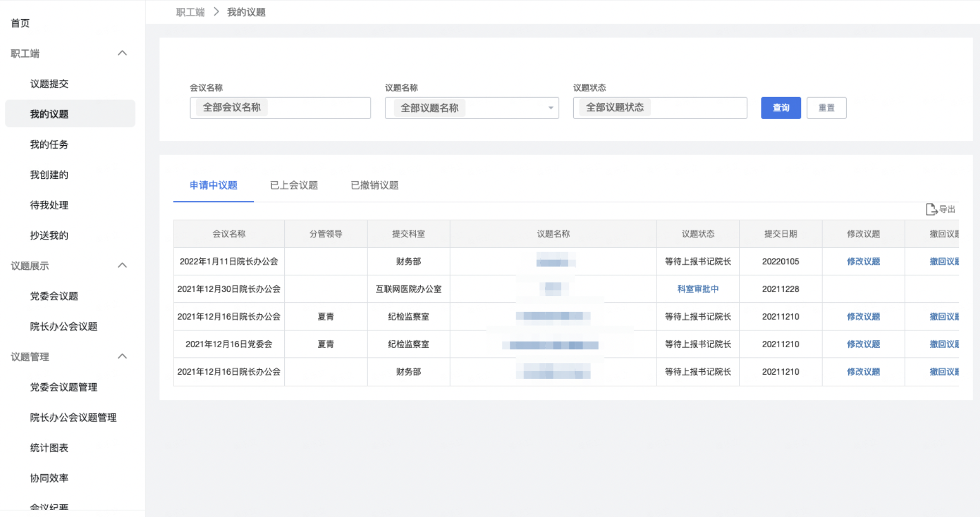Click the 科室审批中 status link
Image resolution: width=980 pixels, height=517 pixels.
click(x=698, y=289)
